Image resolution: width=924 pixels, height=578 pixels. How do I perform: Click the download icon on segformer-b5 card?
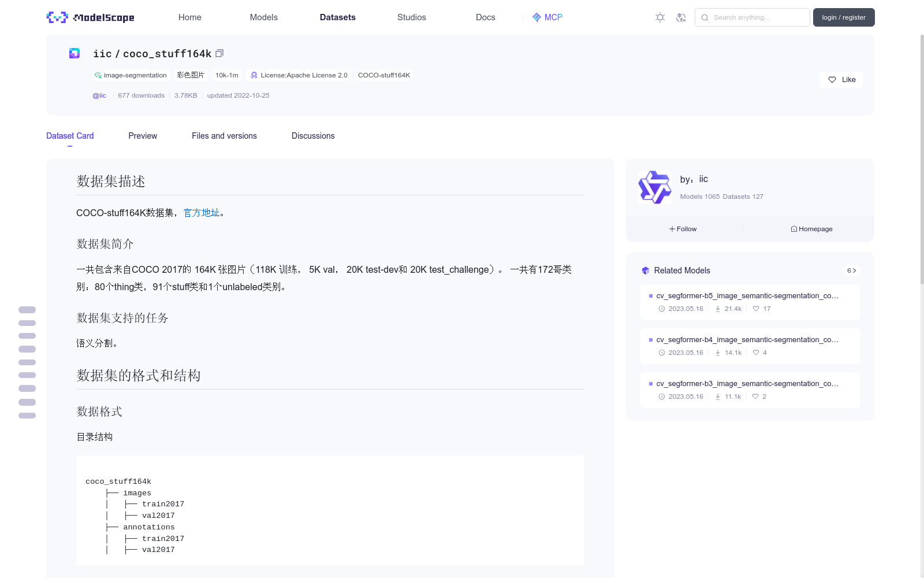click(x=718, y=309)
